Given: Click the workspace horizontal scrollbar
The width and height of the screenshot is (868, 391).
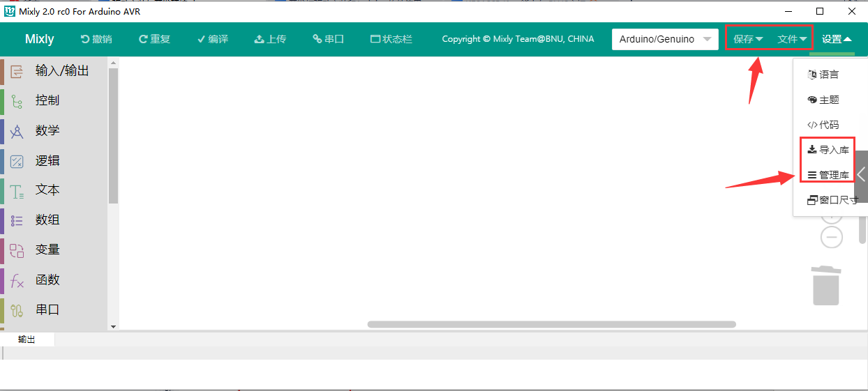Looking at the screenshot, I should pos(552,324).
